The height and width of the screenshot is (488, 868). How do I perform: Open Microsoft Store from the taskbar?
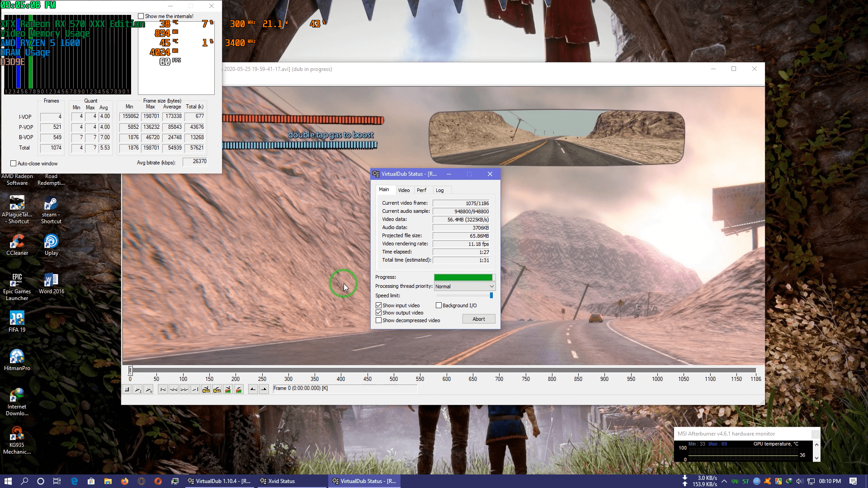coord(91,481)
